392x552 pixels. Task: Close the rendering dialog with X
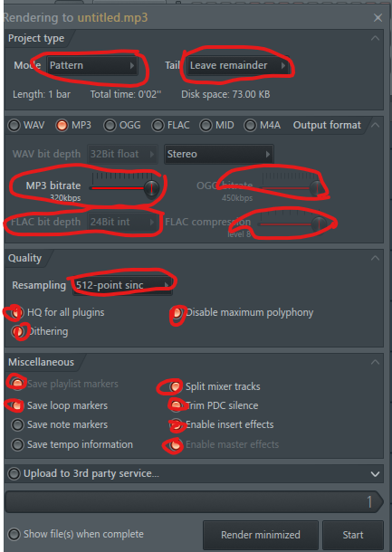pyautogui.click(x=378, y=17)
